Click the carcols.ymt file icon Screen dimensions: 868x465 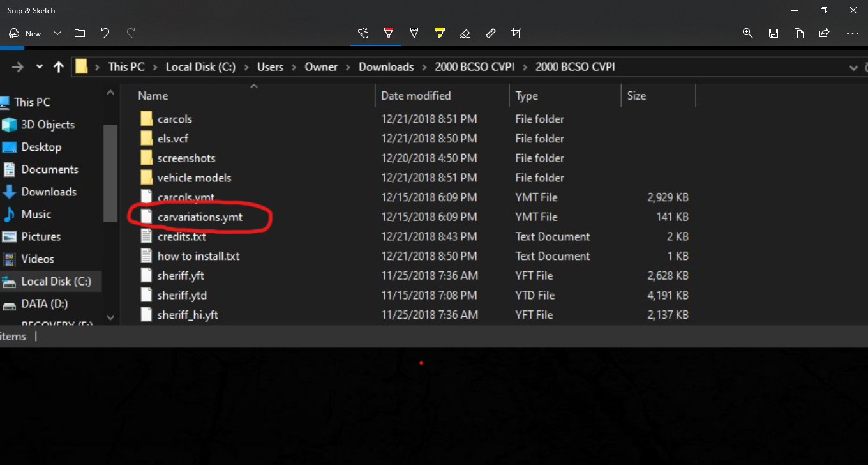click(x=147, y=197)
